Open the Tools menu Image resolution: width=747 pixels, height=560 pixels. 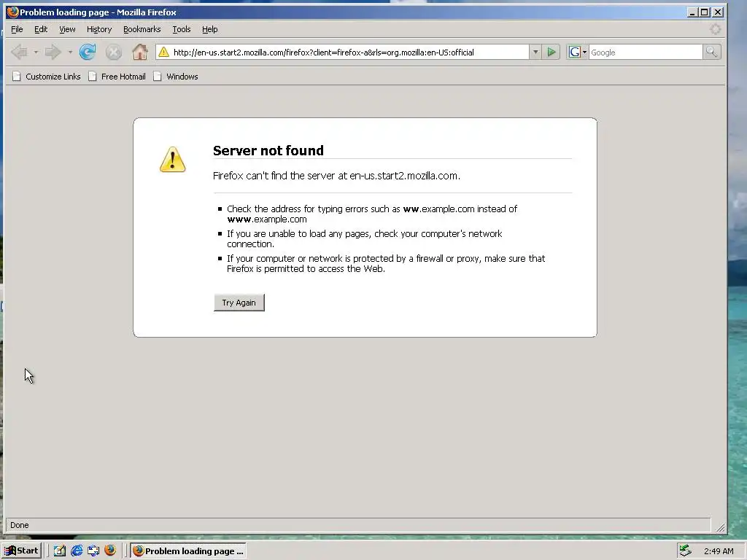point(181,29)
